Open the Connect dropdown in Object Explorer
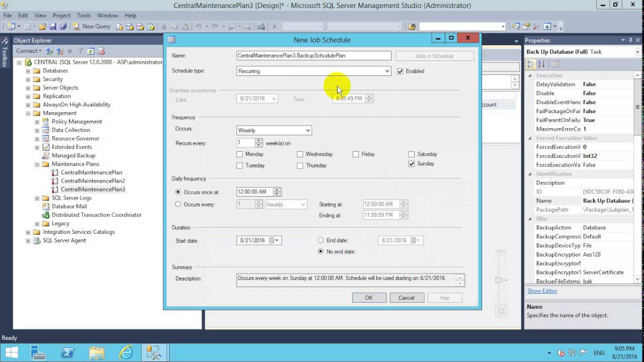The image size is (644, 362). pos(28,51)
